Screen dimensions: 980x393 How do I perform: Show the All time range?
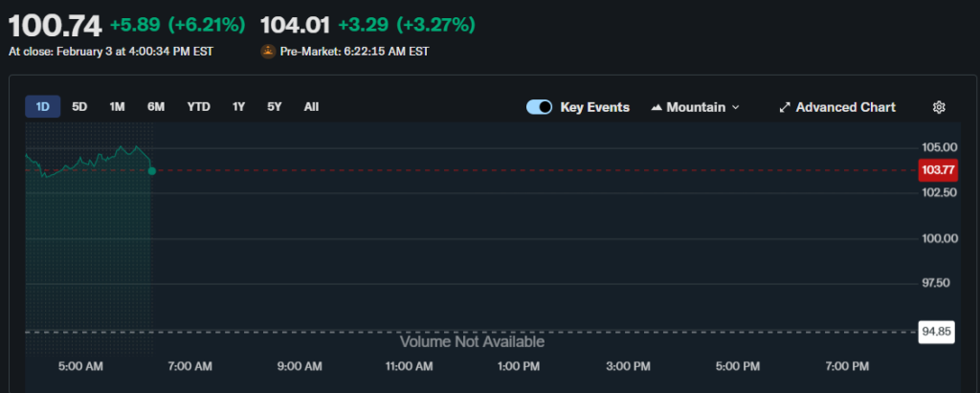click(311, 107)
